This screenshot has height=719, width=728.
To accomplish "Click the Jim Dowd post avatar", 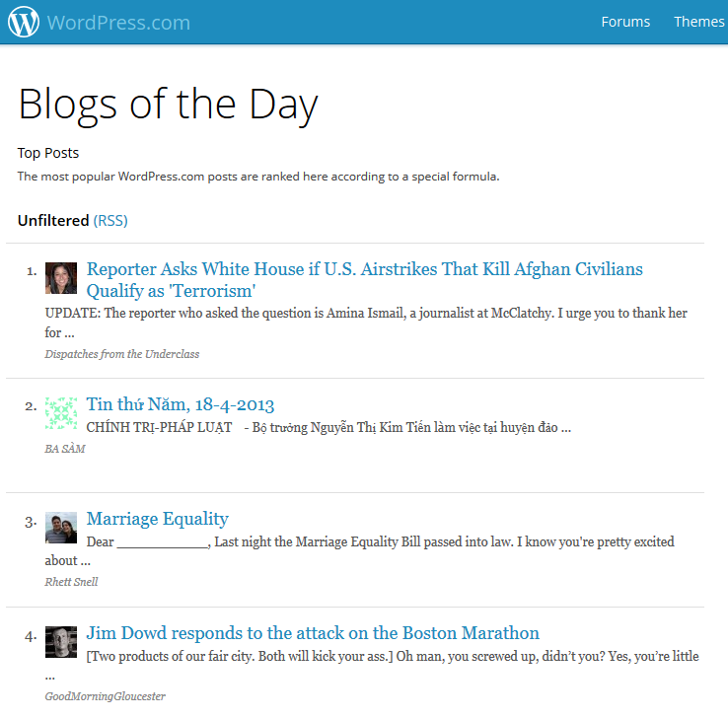I will coord(61,642).
